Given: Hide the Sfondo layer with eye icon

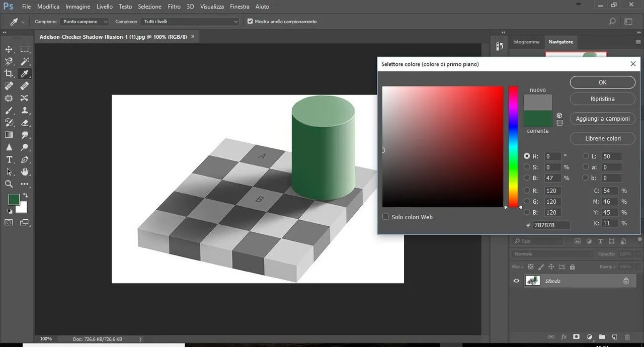Looking at the screenshot, I should pos(516,281).
